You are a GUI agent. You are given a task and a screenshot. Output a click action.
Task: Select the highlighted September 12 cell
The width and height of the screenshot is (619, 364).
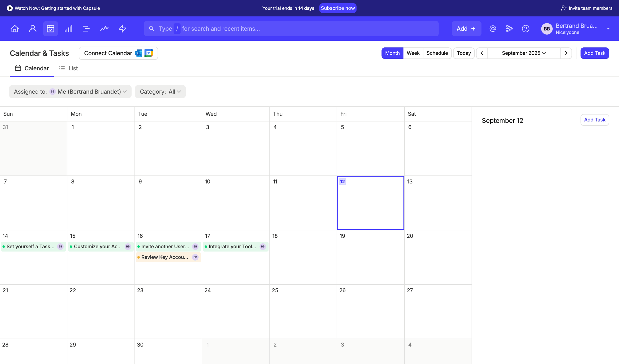point(371,203)
